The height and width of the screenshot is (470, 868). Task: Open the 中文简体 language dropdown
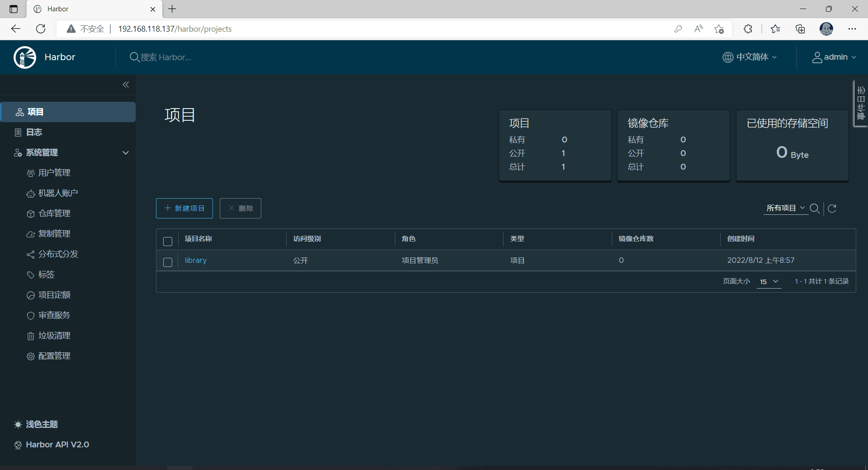[x=750, y=57]
